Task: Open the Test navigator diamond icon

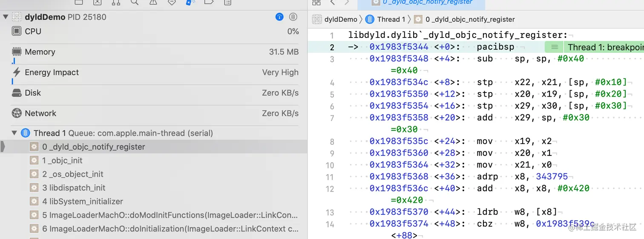Action: (172, 2)
